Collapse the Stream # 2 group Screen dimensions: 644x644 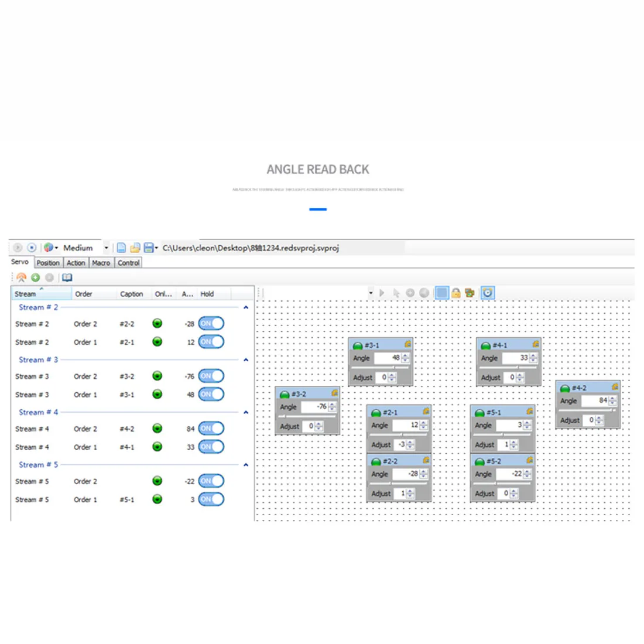(246, 307)
